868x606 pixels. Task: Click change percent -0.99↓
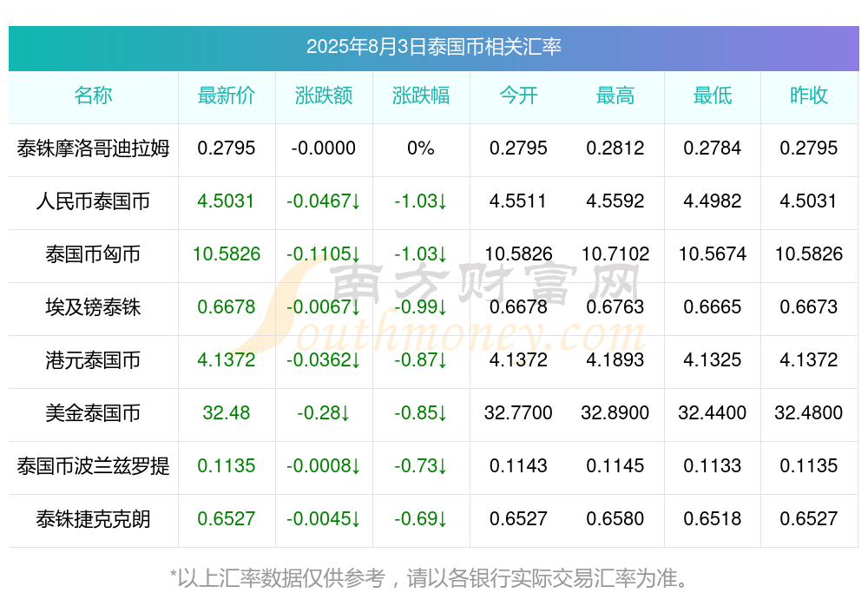[x=421, y=306]
